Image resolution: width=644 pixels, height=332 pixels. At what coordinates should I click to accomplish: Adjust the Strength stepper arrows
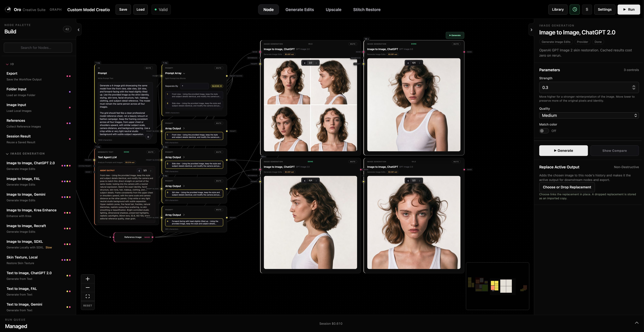(634, 88)
